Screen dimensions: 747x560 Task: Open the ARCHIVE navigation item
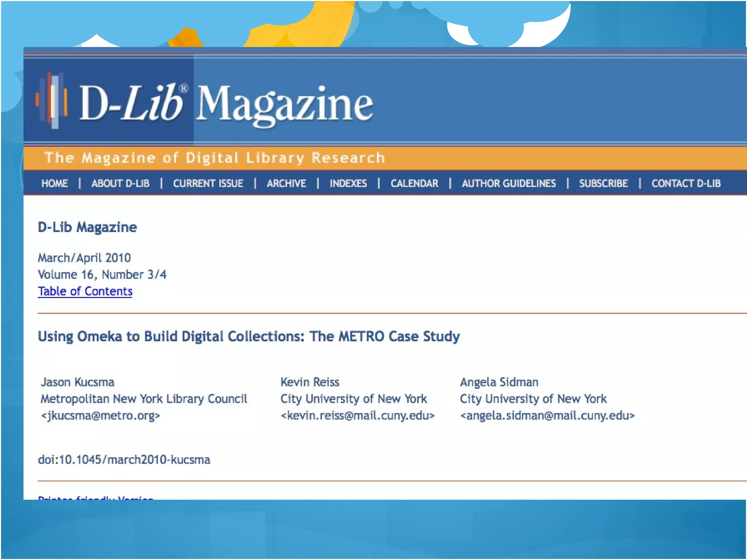click(286, 183)
